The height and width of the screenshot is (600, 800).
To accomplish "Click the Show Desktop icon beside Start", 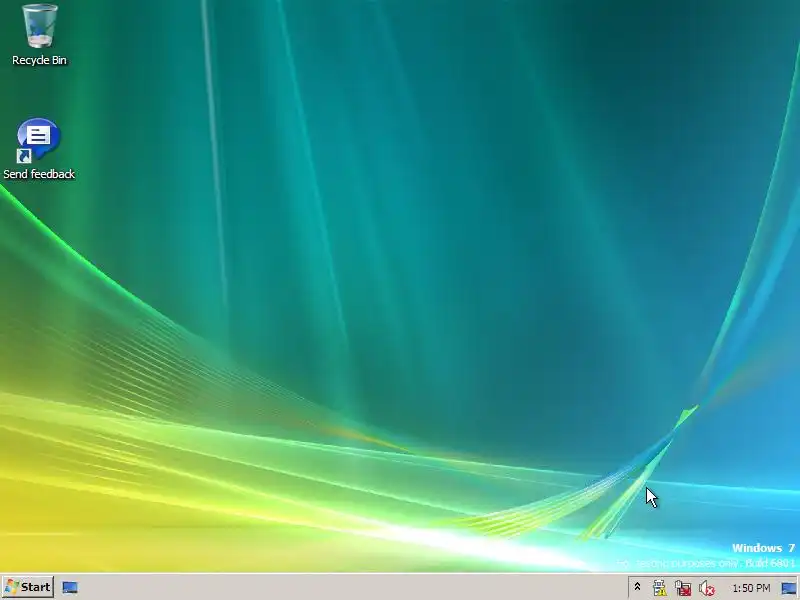I will tap(70, 588).
